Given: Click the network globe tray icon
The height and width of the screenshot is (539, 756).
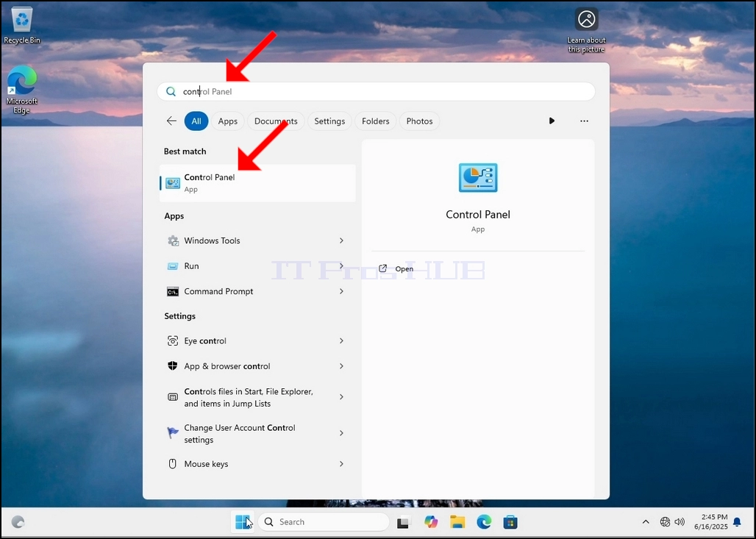Looking at the screenshot, I should pos(665,521).
